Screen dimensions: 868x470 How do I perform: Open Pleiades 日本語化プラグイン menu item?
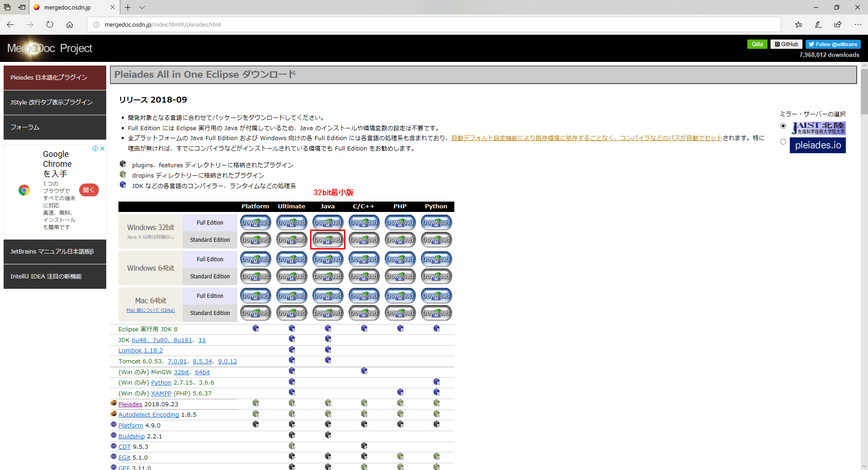coord(55,78)
